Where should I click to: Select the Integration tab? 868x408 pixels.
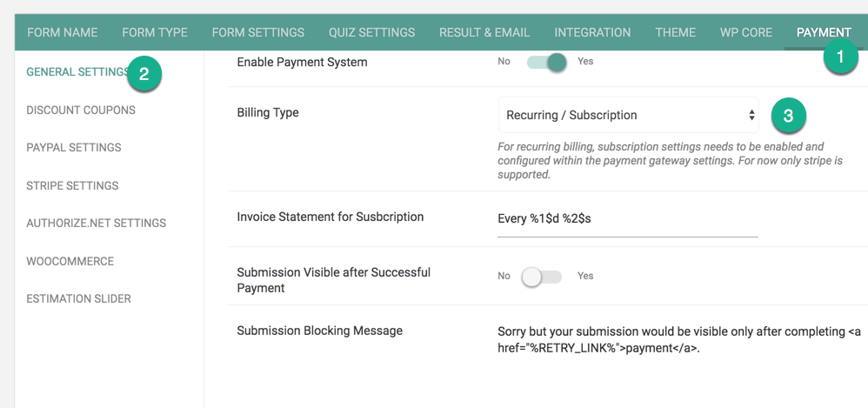(x=592, y=32)
